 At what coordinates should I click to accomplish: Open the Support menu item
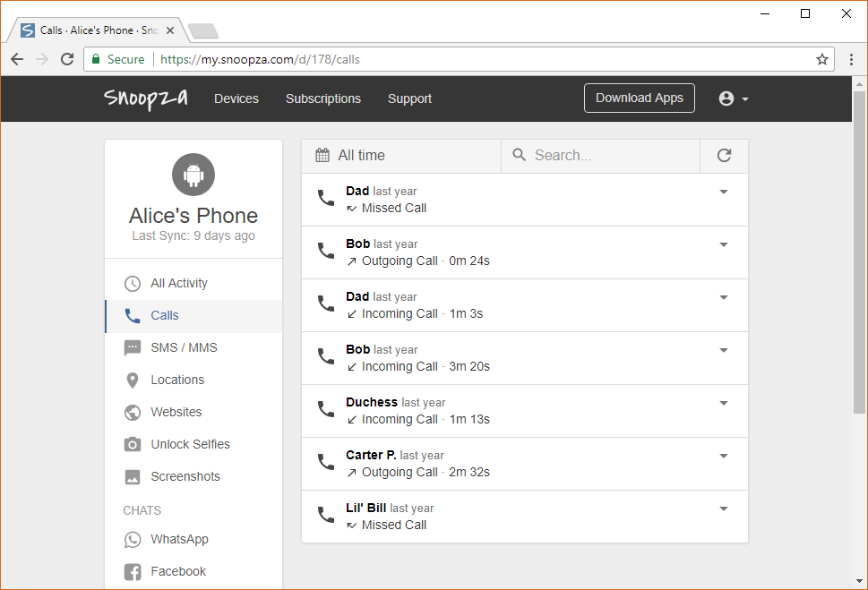[409, 98]
